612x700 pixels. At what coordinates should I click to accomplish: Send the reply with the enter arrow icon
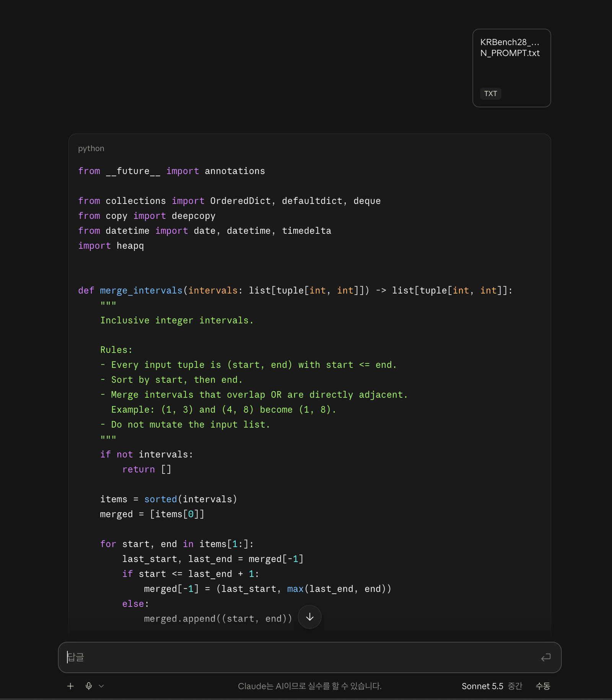pos(545,657)
